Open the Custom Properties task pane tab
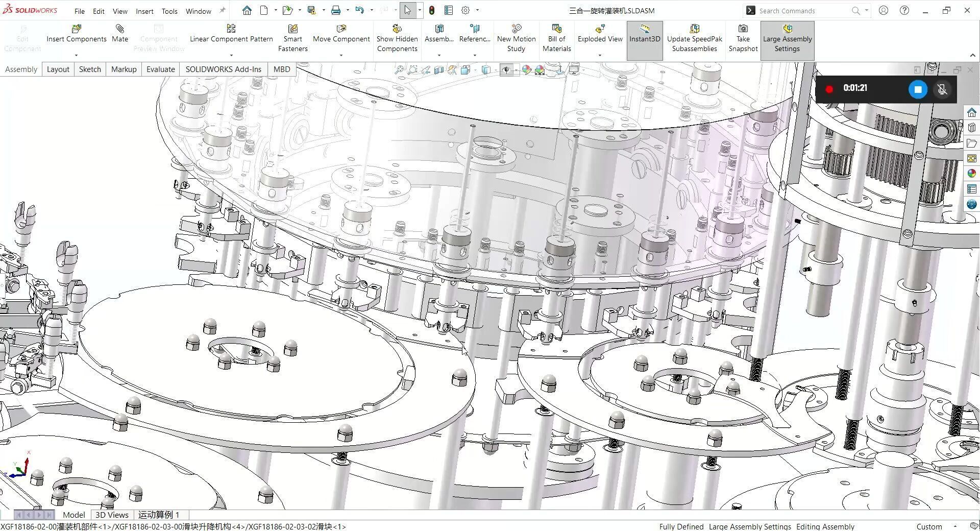The height and width of the screenshot is (531, 980). pyautogui.click(x=972, y=189)
